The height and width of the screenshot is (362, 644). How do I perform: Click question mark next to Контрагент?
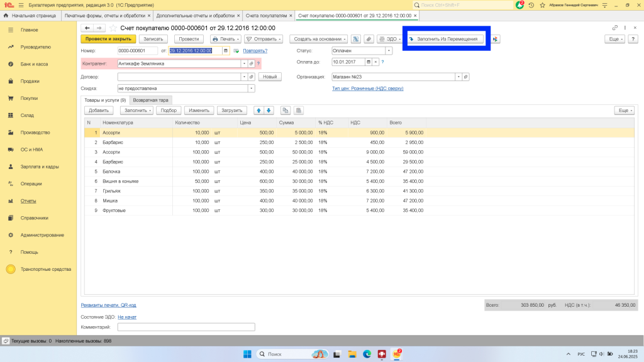pyautogui.click(x=258, y=63)
